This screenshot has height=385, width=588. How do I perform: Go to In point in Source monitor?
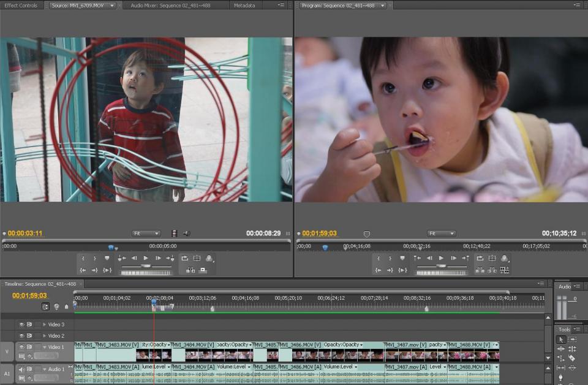pos(83,270)
